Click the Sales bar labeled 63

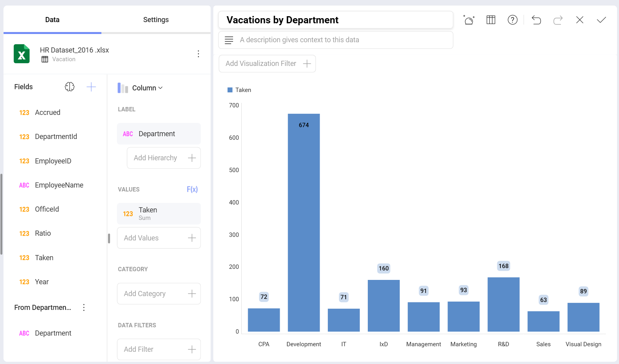544,321
